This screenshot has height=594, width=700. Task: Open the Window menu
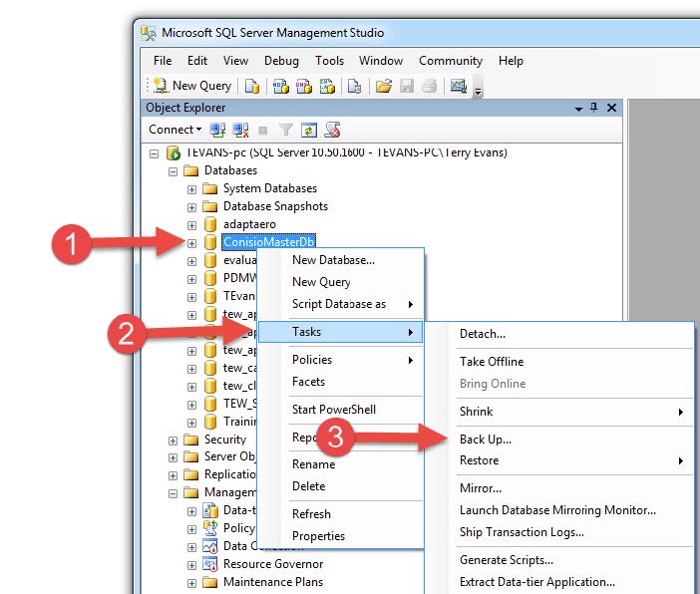click(x=381, y=60)
